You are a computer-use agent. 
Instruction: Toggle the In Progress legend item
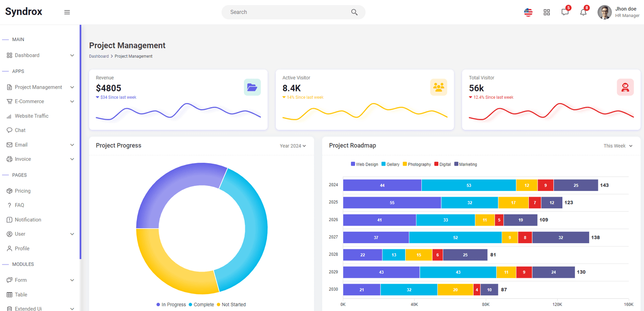[x=171, y=305]
